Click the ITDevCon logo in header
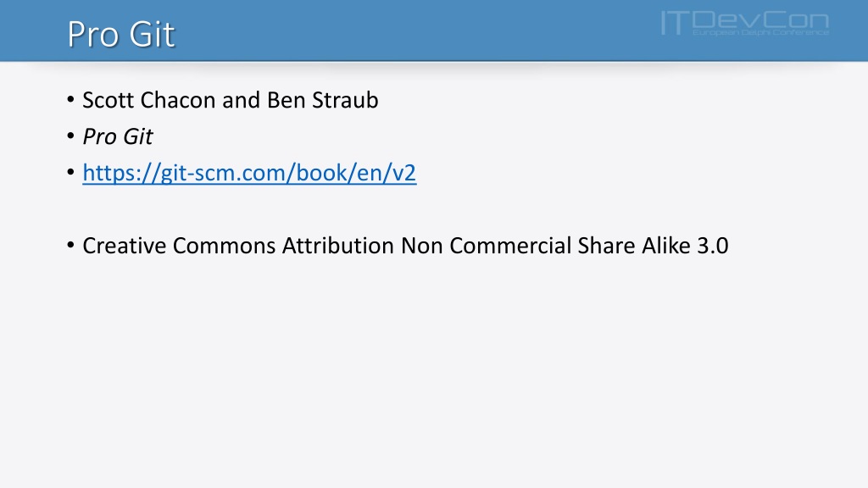Viewport: 868px width, 488px height. coord(745,23)
